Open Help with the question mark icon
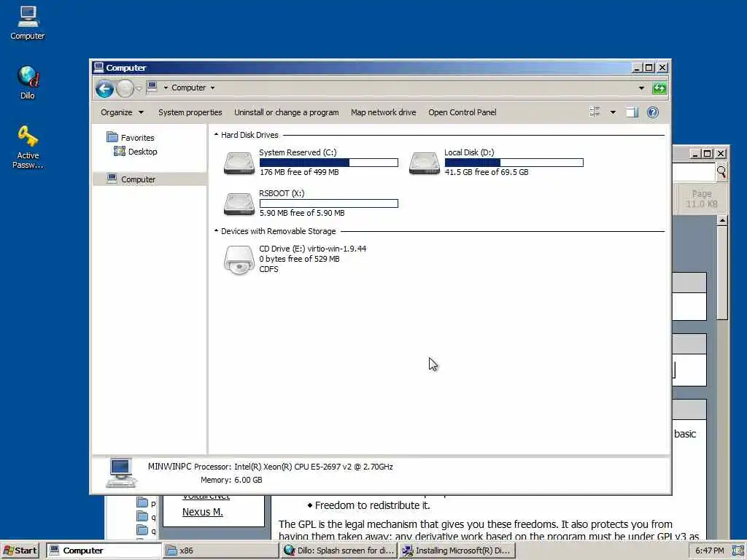Image resolution: width=747 pixels, height=560 pixels. [653, 112]
